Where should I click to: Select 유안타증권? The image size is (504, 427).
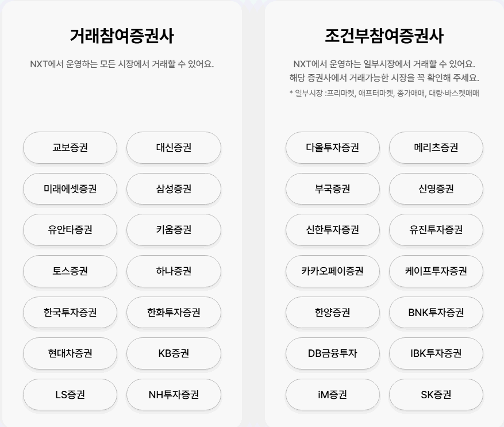[x=70, y=230]
